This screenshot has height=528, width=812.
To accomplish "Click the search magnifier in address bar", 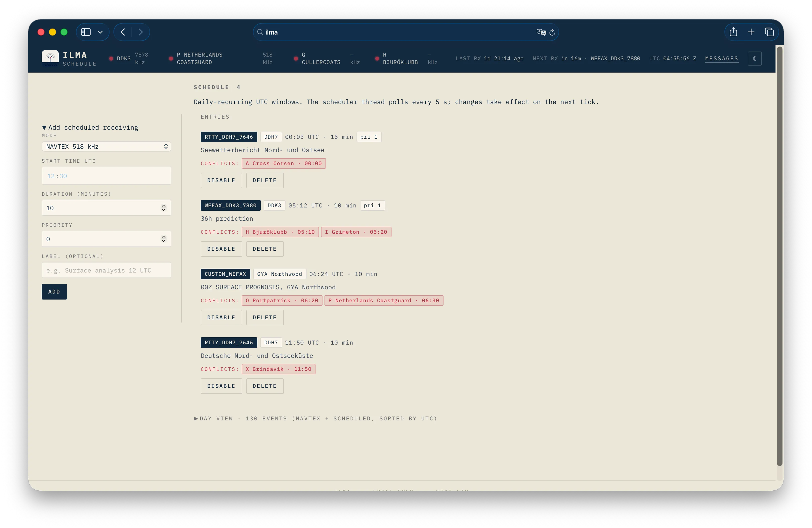I will [260, 32].
